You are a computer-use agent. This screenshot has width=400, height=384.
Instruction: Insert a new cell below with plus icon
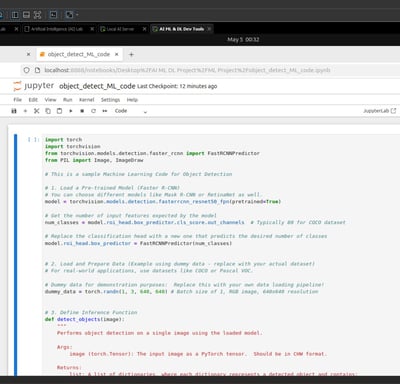(25, 111)
